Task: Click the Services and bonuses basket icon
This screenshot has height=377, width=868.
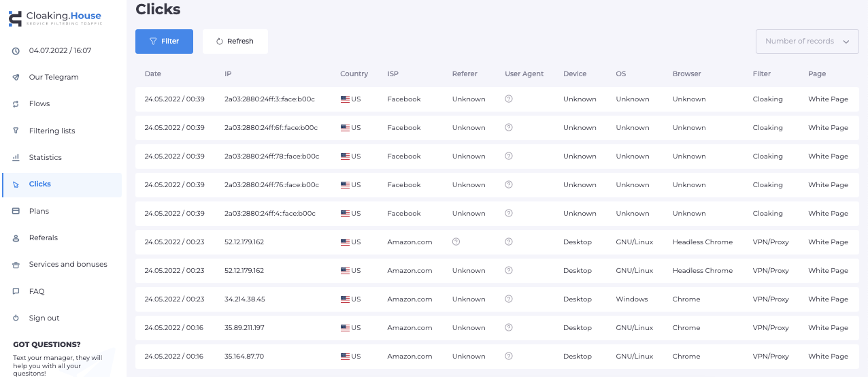Action: click(x=16, y=265)
